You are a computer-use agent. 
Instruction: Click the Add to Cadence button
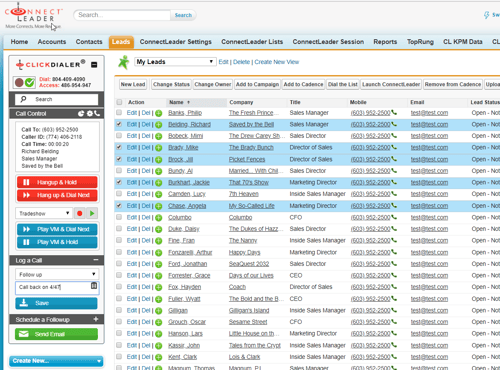click(303, 84)
